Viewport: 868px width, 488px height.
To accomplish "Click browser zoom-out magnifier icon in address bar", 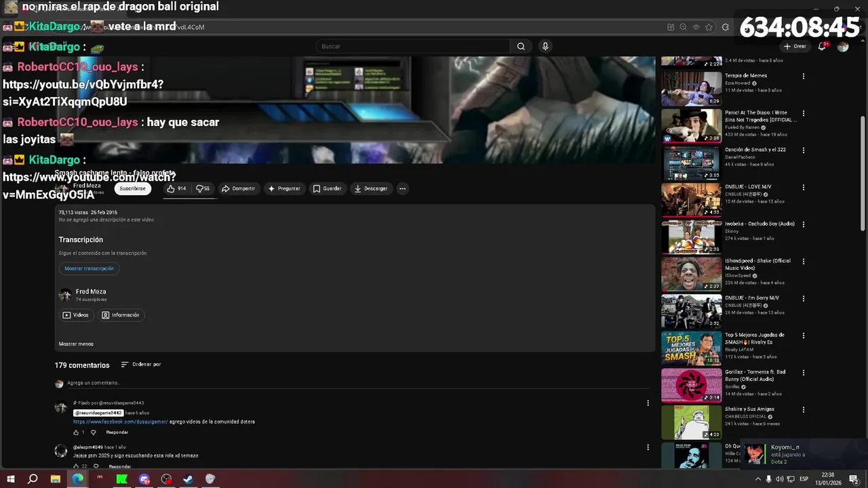I will (x=683, y=27).
